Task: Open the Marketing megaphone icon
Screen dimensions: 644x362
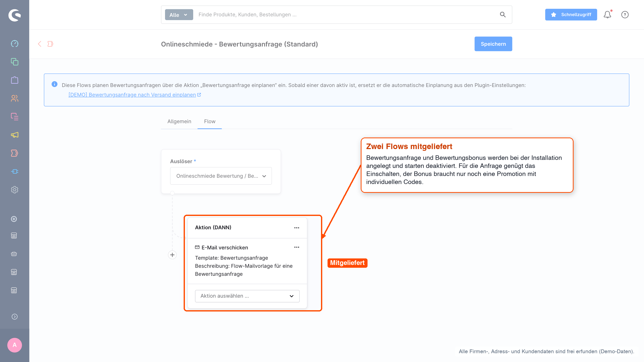Action: point(15,135)
